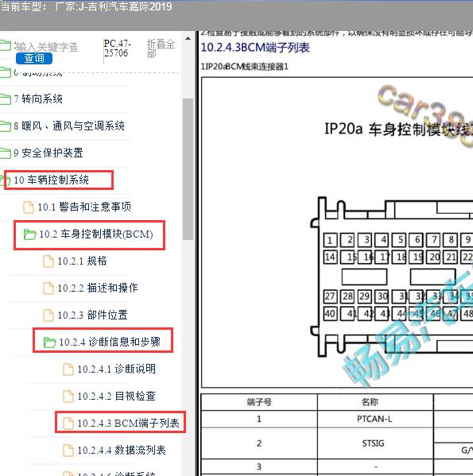Click connector pin 1 in diagram
The width and height of the screenshot is (473, 476).
[330, 240]
